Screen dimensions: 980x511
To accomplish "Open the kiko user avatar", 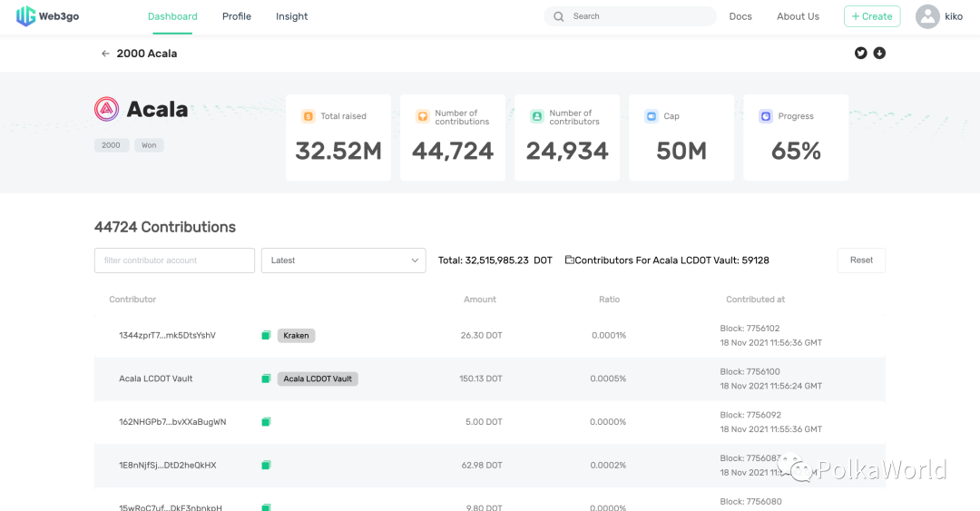I will pyautogui.click(x=927, y=17).
